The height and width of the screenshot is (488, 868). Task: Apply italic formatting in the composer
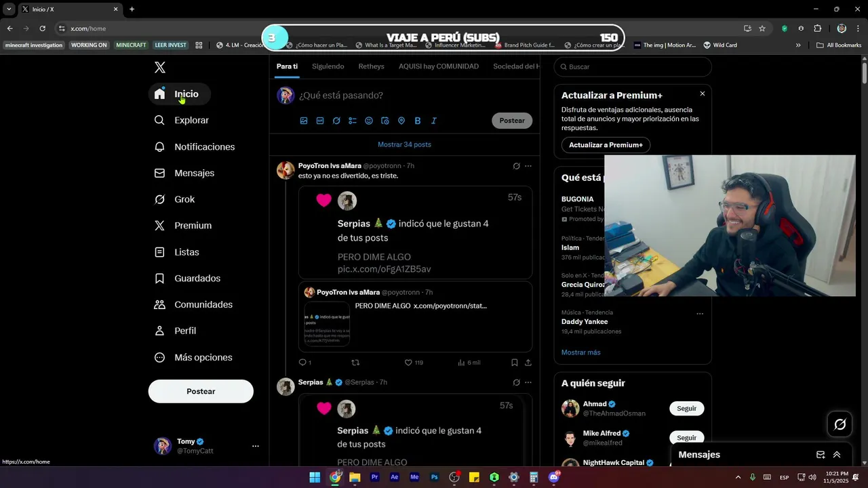434,121
